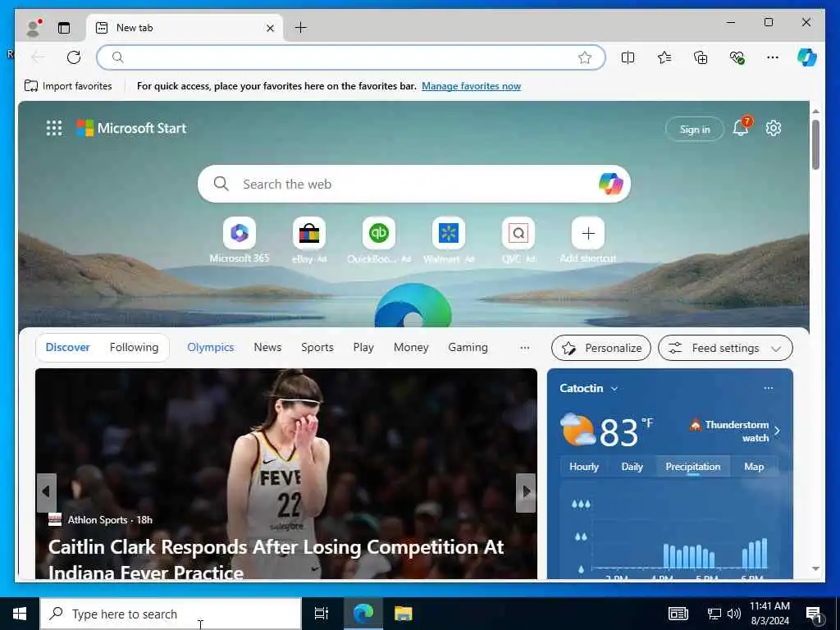Open Caitlin Clark article headline
Viewport: 840px width, 630px height.
276,559
